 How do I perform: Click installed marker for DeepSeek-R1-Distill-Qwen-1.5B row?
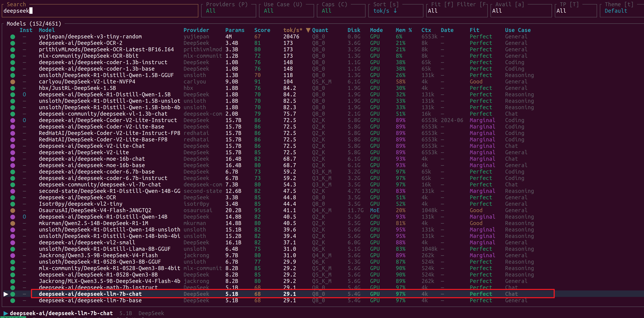pos(24,95)
